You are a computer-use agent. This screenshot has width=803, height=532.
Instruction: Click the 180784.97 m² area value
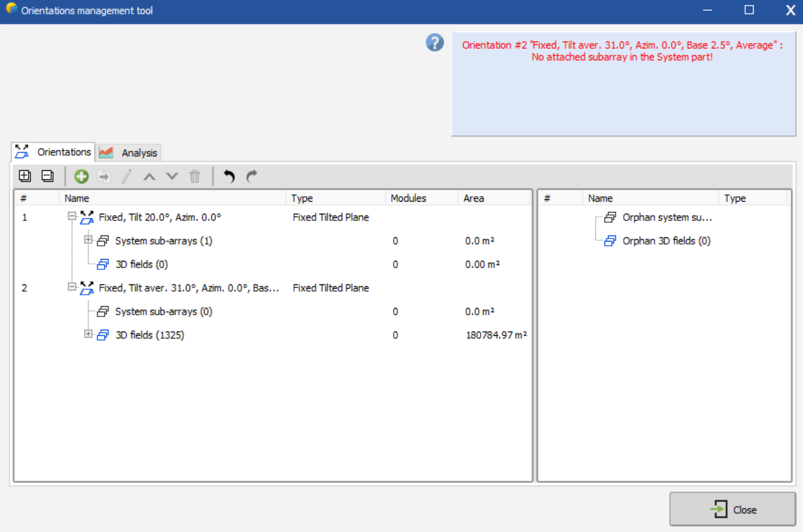click(x=496, y=335)
